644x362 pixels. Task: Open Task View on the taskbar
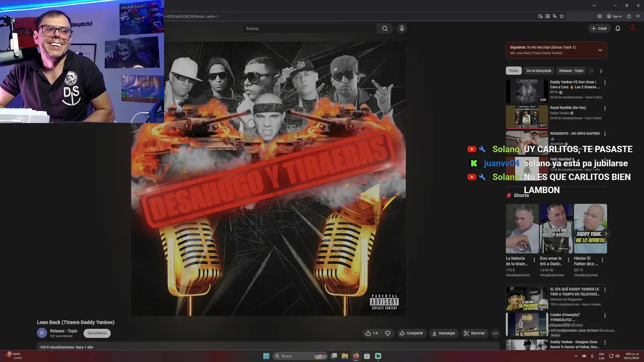click(x=334, y=356)
